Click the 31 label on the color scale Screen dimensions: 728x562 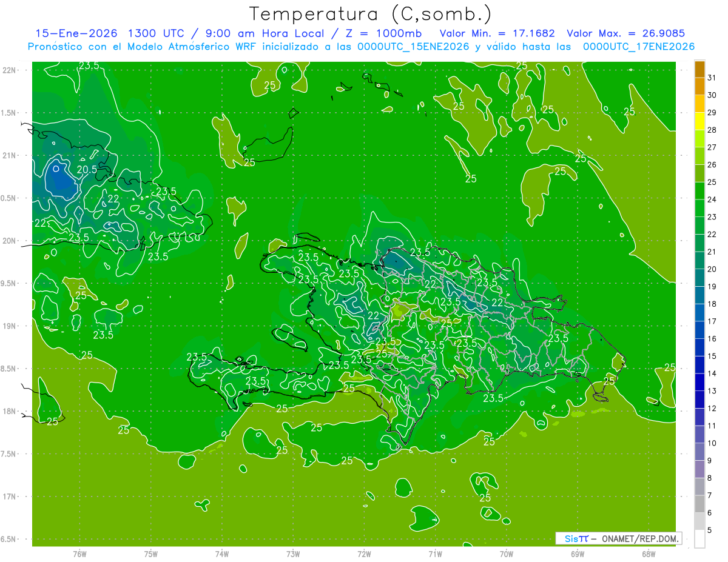coord(712,77)
